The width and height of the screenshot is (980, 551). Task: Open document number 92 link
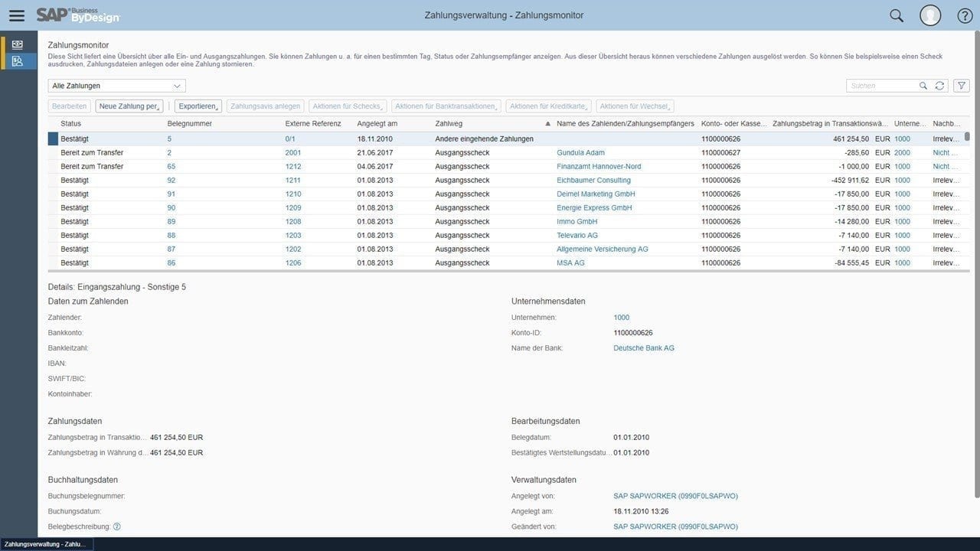(171, 180)
